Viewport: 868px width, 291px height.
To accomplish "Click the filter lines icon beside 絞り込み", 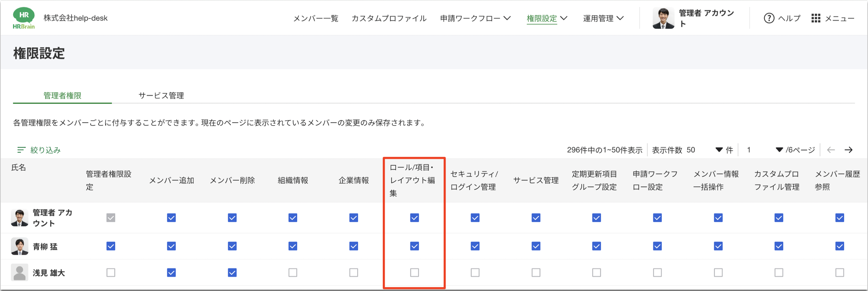I will (x=21, y=150).
